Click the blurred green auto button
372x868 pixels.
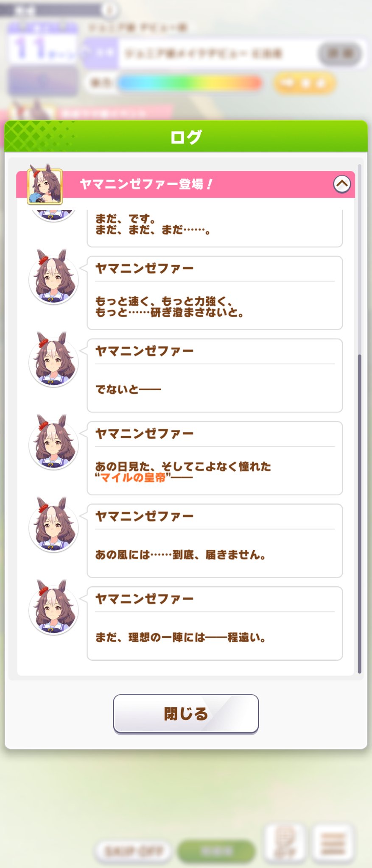coord(217,851)
